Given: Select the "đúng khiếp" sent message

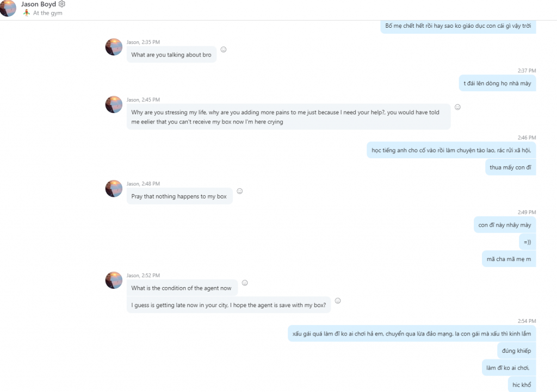Looking at the screenshot, I should click(517, 351).
